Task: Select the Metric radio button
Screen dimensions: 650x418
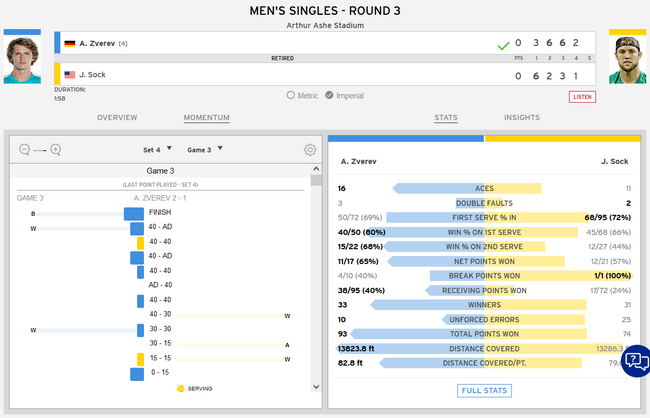Action: point(291,96)
